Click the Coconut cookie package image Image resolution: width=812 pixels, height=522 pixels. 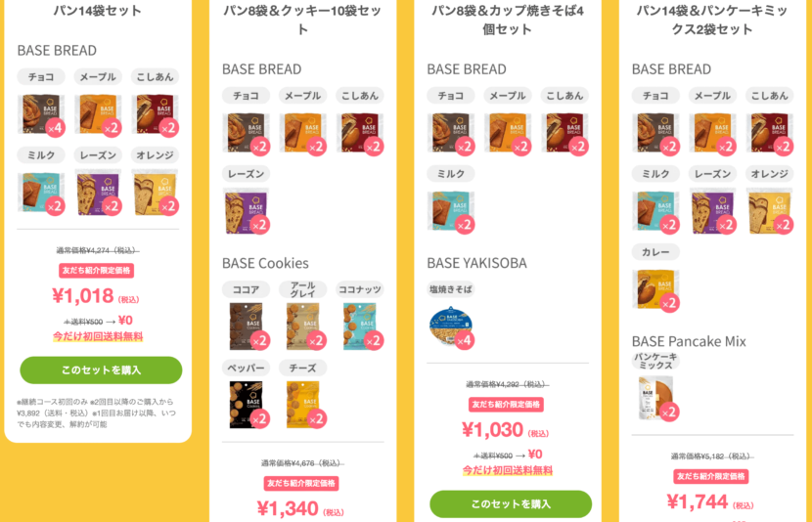[x=360, y=326]
